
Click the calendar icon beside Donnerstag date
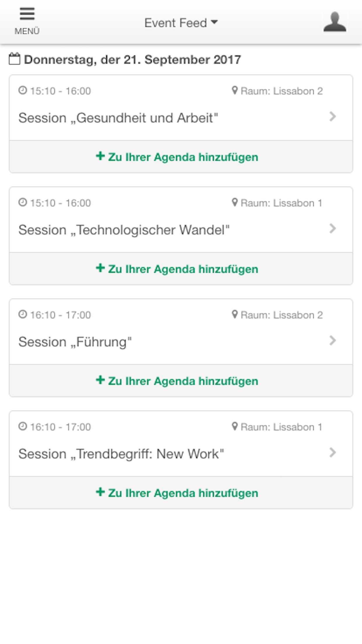tap(15, 59)
